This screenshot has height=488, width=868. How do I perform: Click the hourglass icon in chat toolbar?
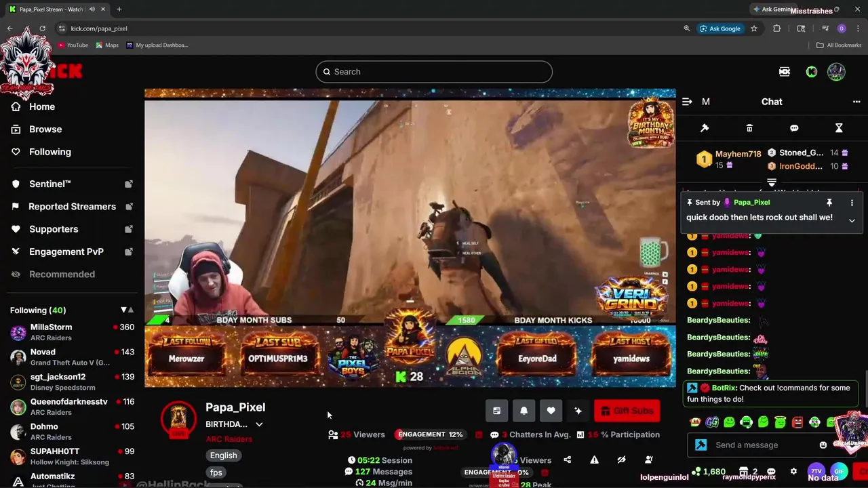[839, 128]
